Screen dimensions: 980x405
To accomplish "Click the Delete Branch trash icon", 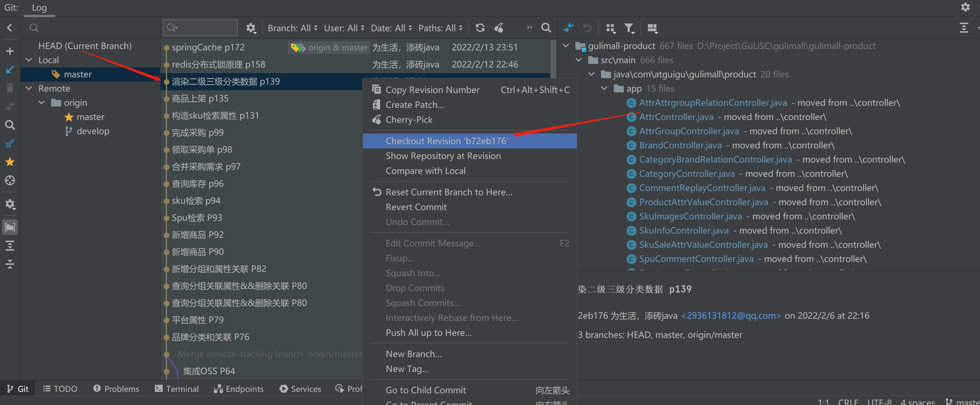I will coord(10,88).
